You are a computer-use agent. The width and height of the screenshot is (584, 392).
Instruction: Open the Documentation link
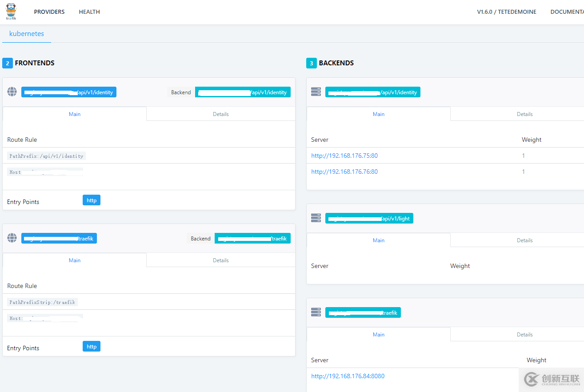click(x=567, y=12)
